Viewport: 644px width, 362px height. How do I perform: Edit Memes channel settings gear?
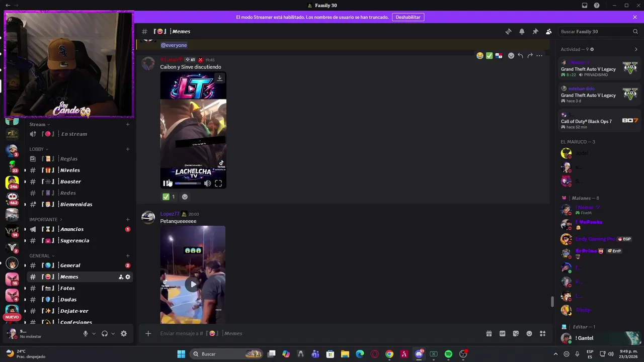128,277
